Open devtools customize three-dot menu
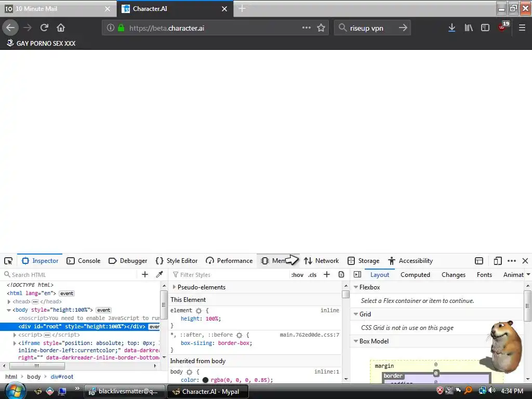 512,261
